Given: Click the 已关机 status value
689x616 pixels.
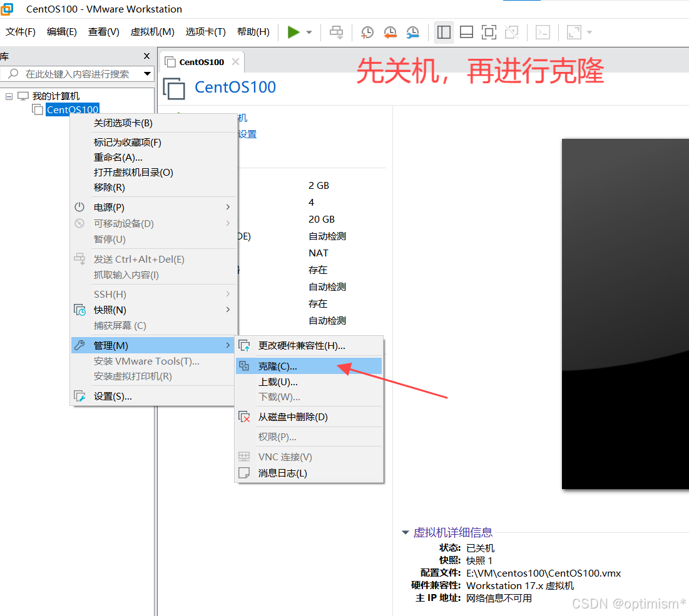Looking at the screenshot, I should pyautogui.click(x=480, y=548).
